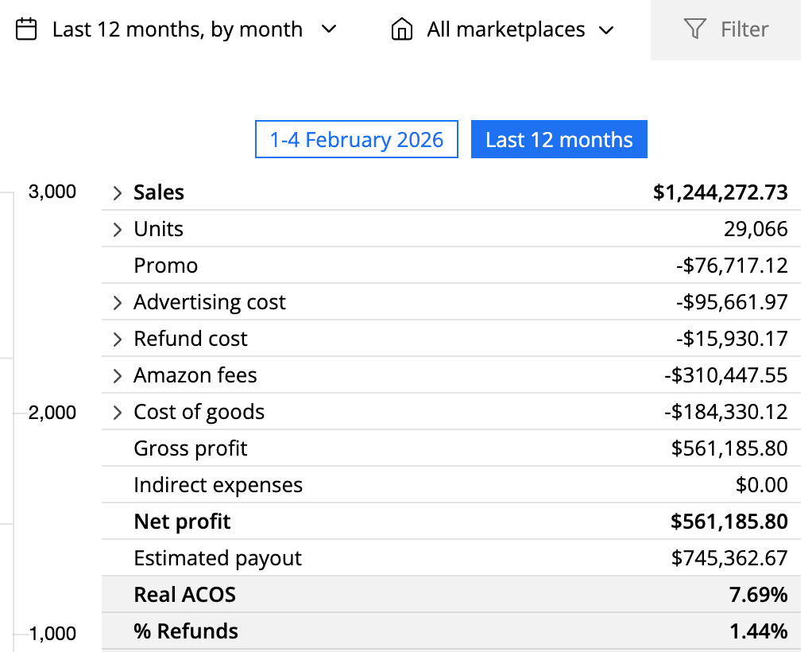Click the Real ACOS percentage value
The image size is (812, 652).
tap(759, 595)
